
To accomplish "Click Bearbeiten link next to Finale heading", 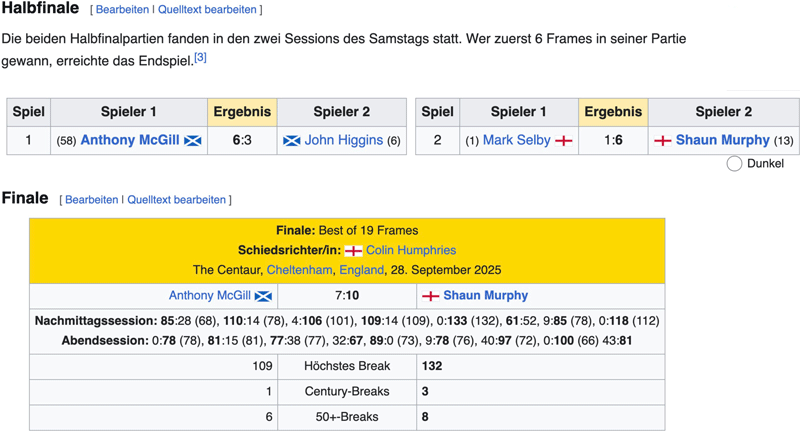I will 92,200.
